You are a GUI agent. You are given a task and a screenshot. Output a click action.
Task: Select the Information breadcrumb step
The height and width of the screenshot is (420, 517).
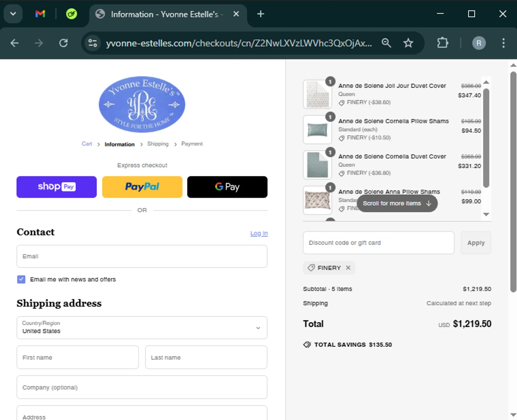[x=120, y=144]
